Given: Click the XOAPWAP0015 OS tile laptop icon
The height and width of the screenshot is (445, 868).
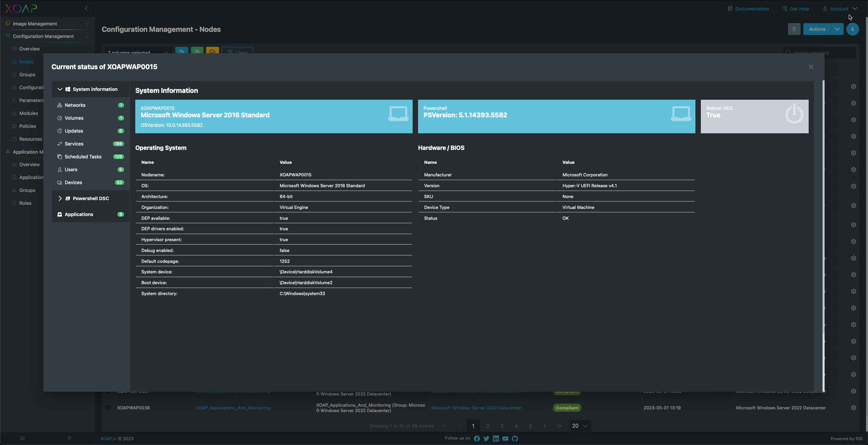Looking at the screenshot, I should pos(398,113).
